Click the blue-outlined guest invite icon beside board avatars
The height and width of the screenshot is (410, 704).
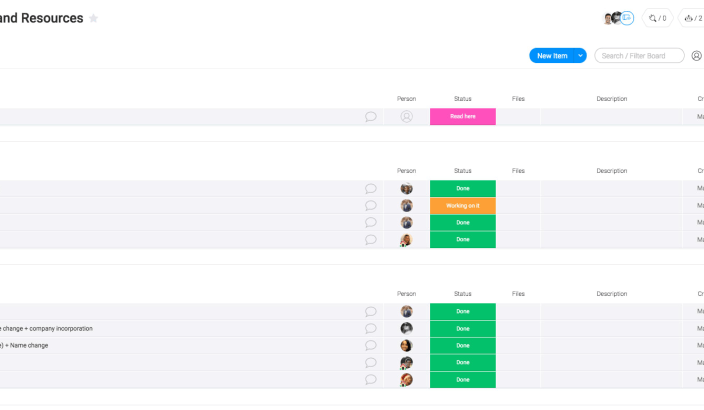tap(627, 18)
